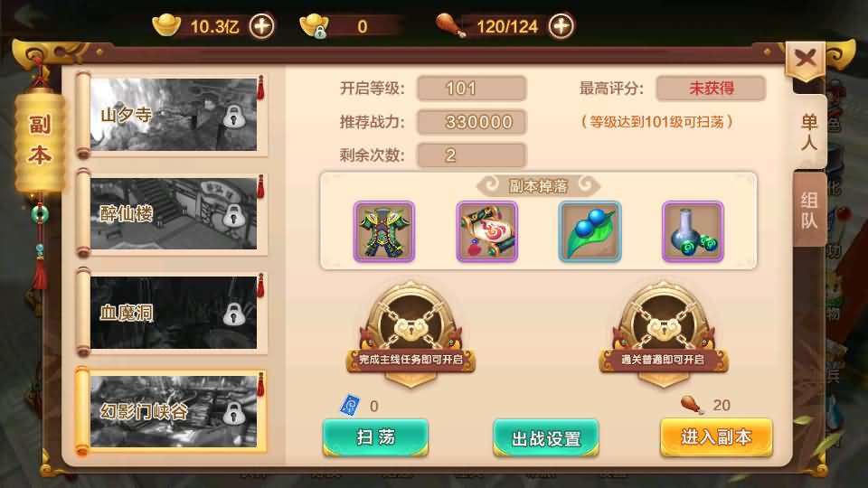
Task: Add gold with the plus beside 10.3亿
Action: coord(261,26)
